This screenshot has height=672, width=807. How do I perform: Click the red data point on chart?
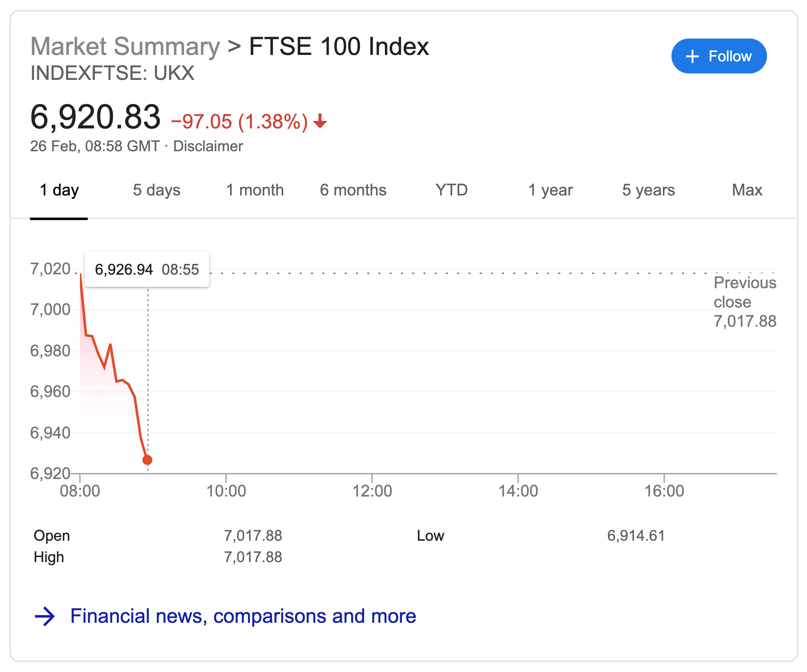click(148, 459)
